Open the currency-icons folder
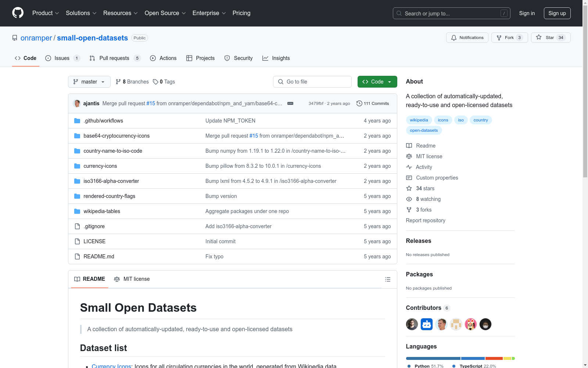 click(x=100, y=166)
